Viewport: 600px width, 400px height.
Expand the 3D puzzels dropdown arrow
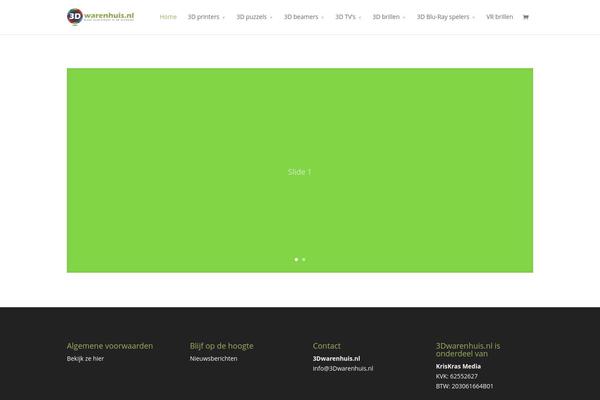click(x=271, y=18)
